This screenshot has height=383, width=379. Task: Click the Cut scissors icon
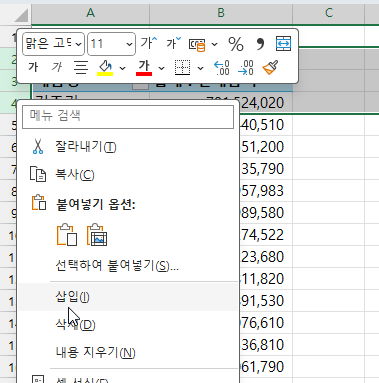[38, 147]
